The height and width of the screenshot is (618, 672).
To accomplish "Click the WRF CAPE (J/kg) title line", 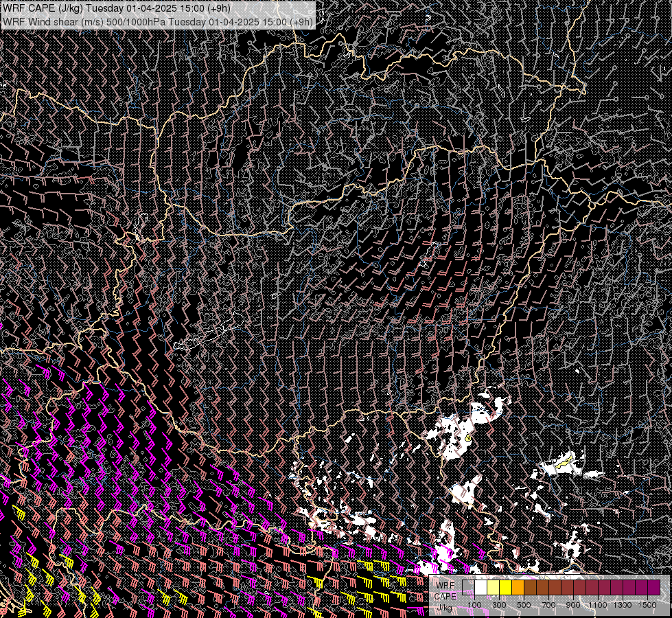I will click(x=117, y=8).
